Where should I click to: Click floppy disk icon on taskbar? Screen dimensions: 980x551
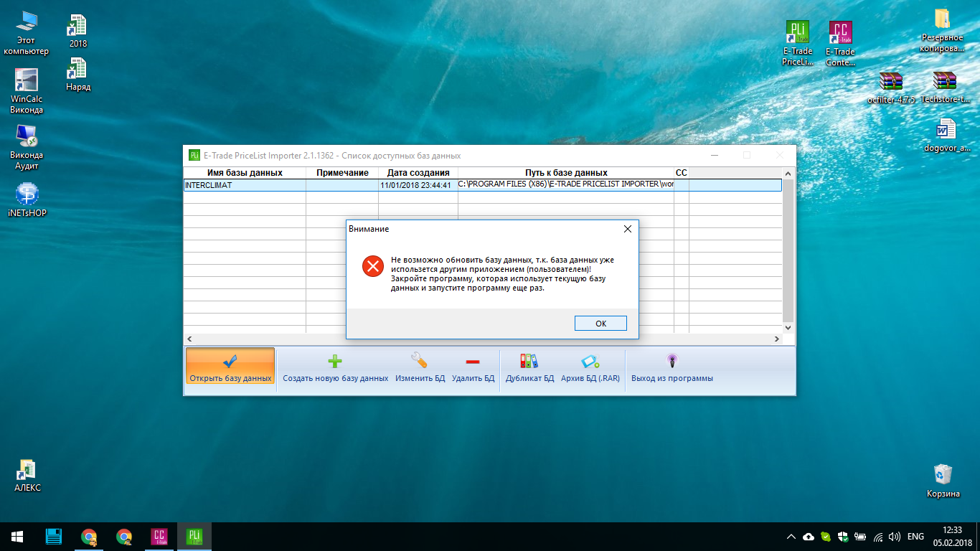click(x=54, y=536)
